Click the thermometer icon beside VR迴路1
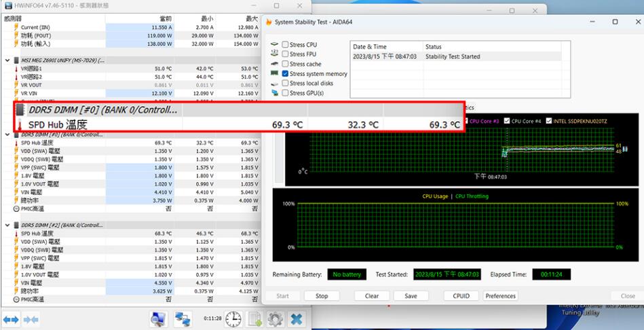 (16, 69)
